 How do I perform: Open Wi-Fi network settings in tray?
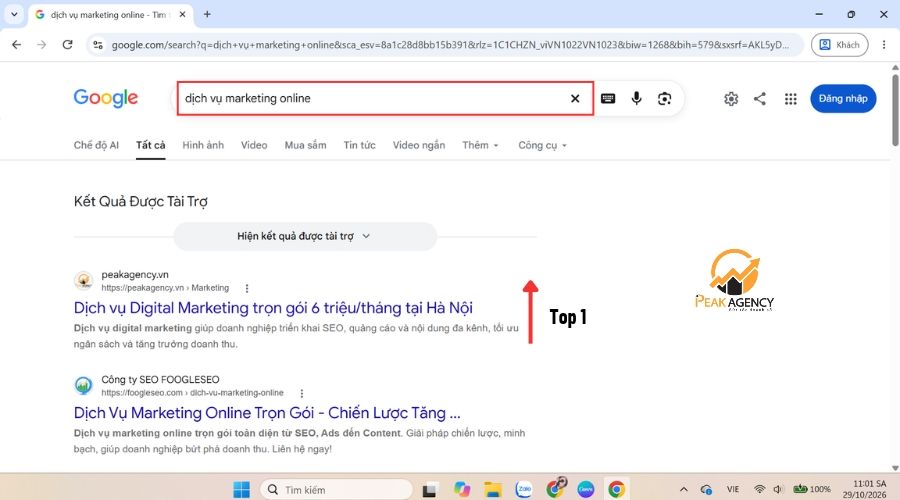[759, 490]
